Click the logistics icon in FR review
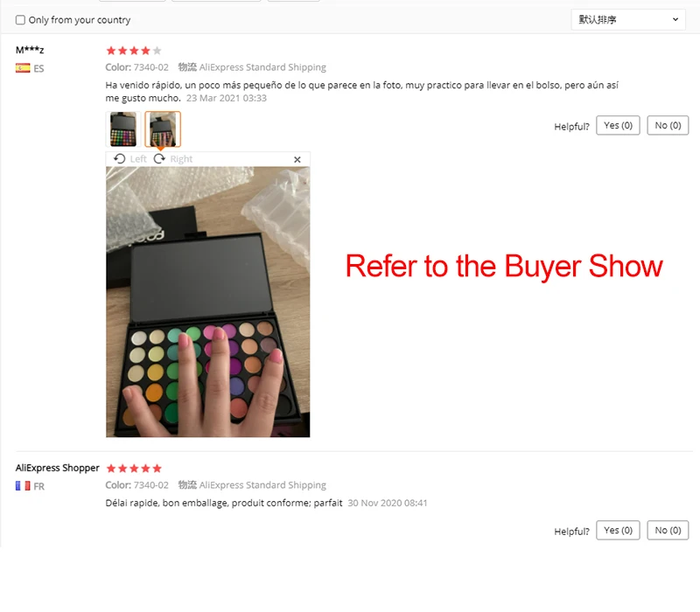This screenshot has width=700, height=612. click(x=187, y=485)
